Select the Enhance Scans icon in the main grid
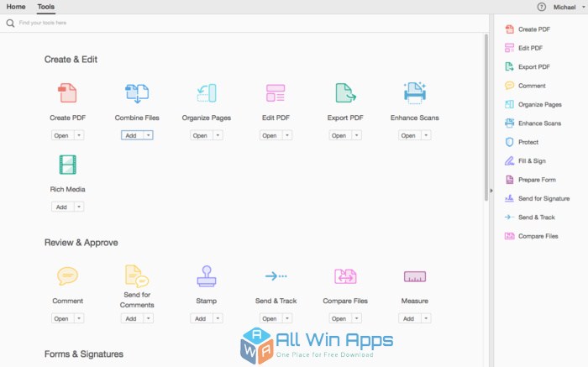The width and height of the screenshot is (588, 367). click(415, 93)
